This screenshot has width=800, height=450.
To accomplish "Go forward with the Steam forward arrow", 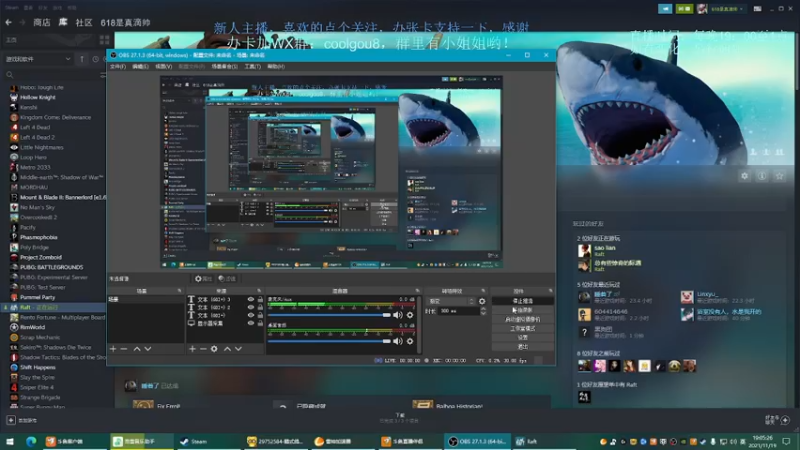I will coord(22,22).
